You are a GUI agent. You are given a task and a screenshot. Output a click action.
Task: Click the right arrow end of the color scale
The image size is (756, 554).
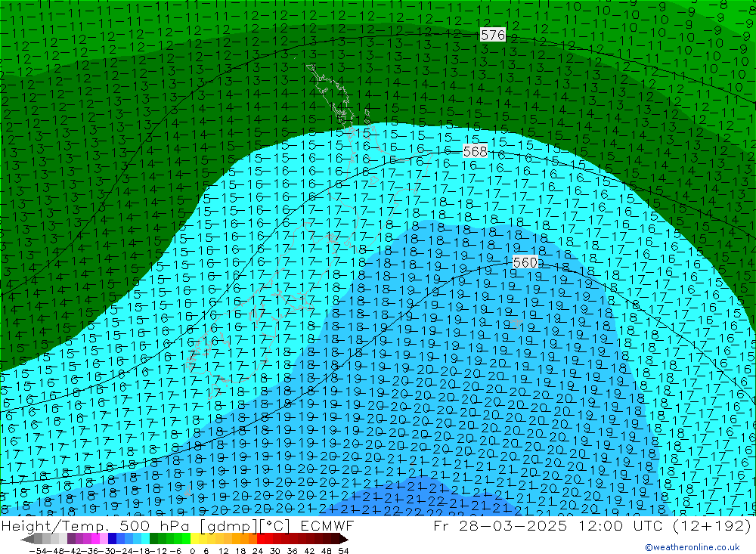click(x=343, y=539)
